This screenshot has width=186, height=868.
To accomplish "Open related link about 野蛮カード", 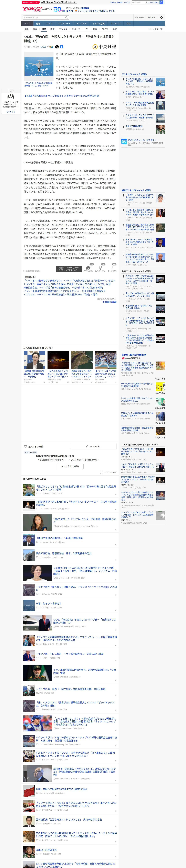I will (x=69, y=280).
